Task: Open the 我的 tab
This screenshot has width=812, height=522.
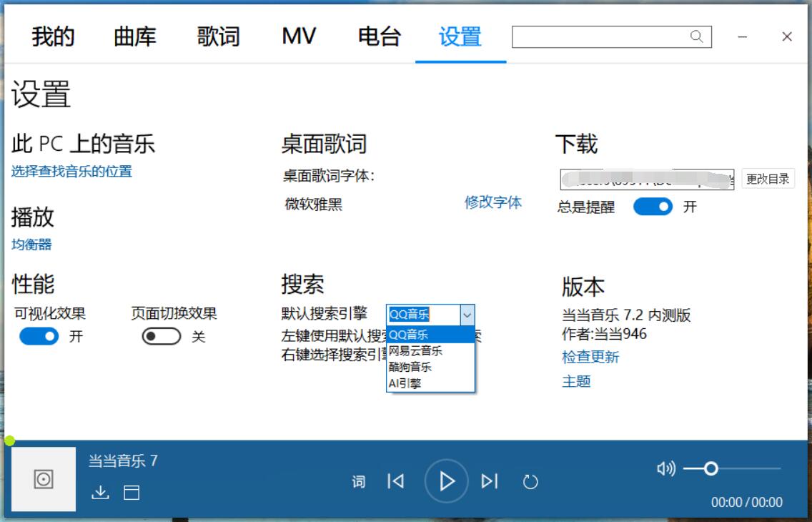Action: pyautogui.click(x=53, y=36)
